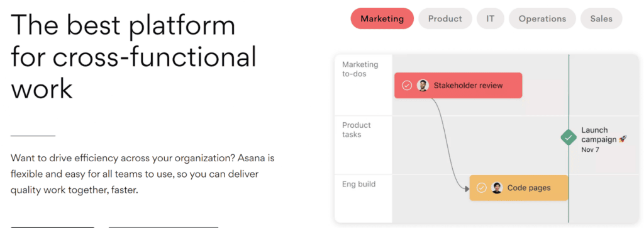Select the Marketing tab pill
The height and width of the screenshot is (228, 644).
point(382,18)
